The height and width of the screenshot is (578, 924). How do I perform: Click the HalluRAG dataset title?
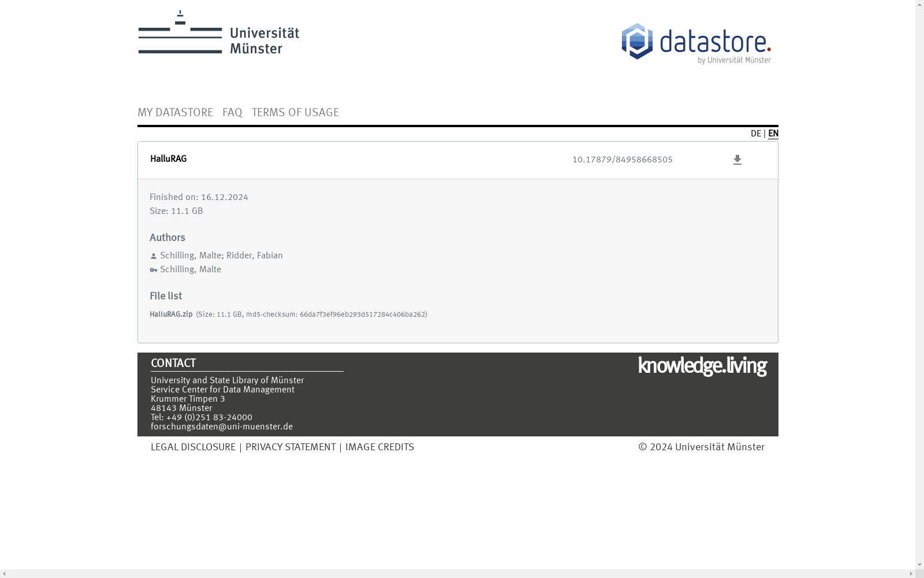click(168, 159)
